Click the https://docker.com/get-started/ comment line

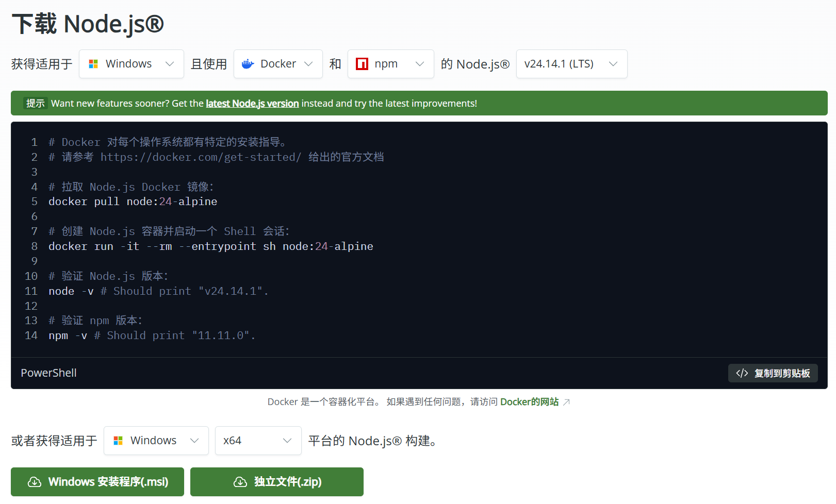click(x=216, y=157)
